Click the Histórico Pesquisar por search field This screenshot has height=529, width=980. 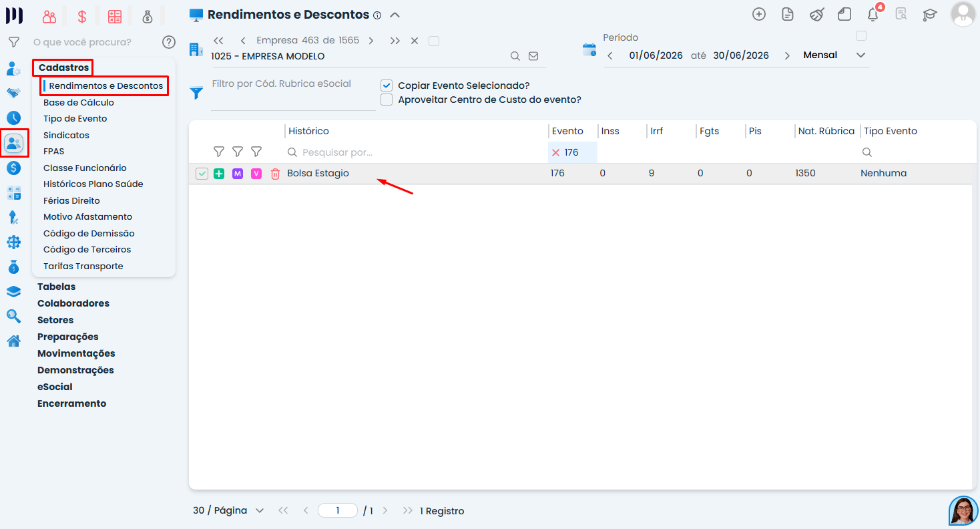[x=415, y=152]
